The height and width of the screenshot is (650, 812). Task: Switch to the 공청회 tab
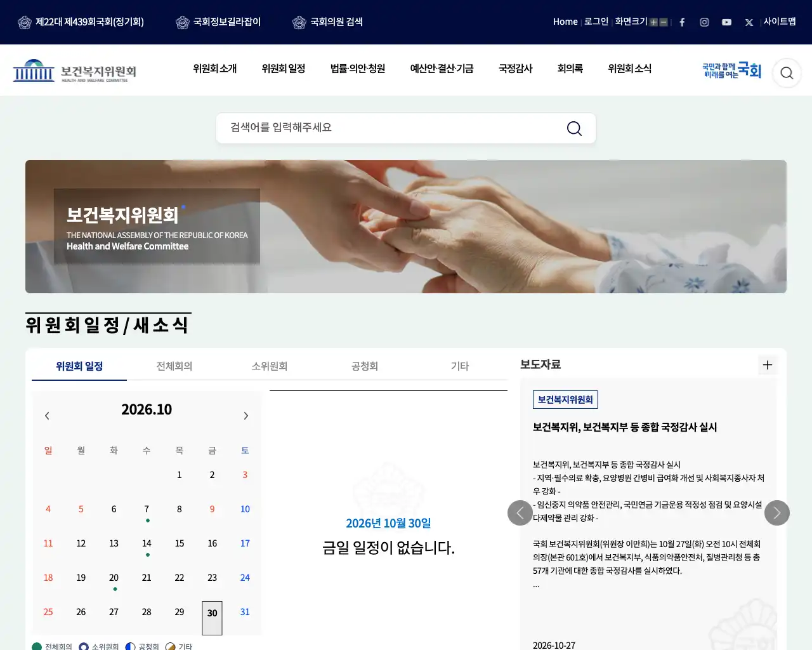(365, 366)
